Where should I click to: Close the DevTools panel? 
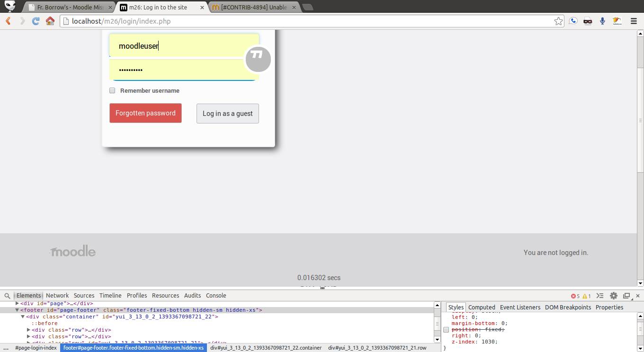(x=637, y=296)
